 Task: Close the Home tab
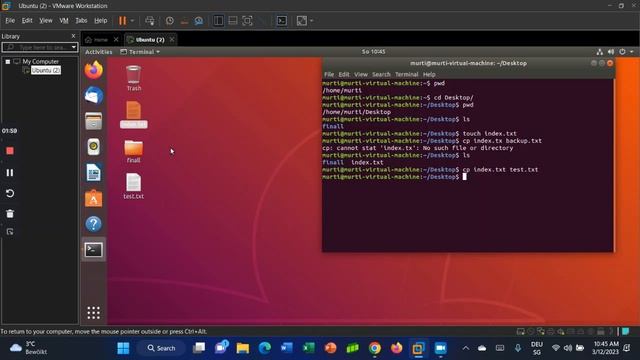coord(116,40)
